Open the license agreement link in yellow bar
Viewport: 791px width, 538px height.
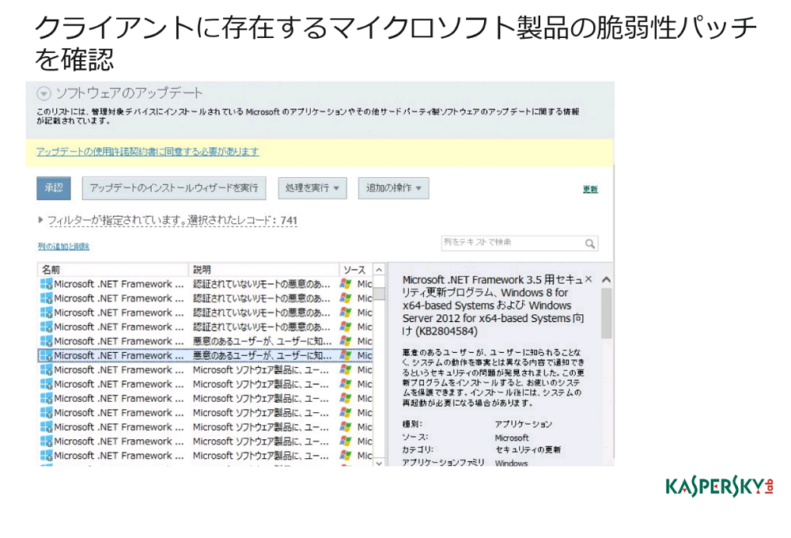click(148, 151)
